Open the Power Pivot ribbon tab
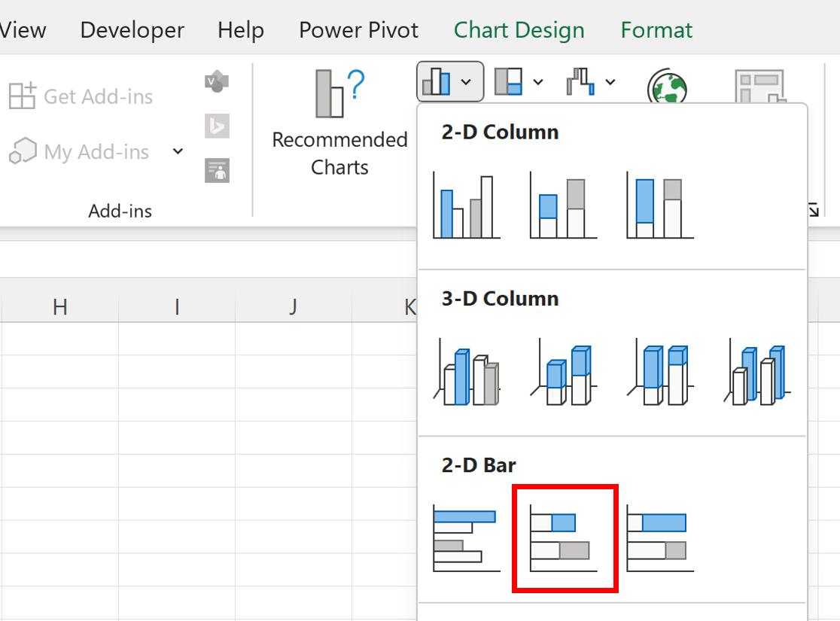This screenshot has width=840, height=621. [x=358, y=30]
